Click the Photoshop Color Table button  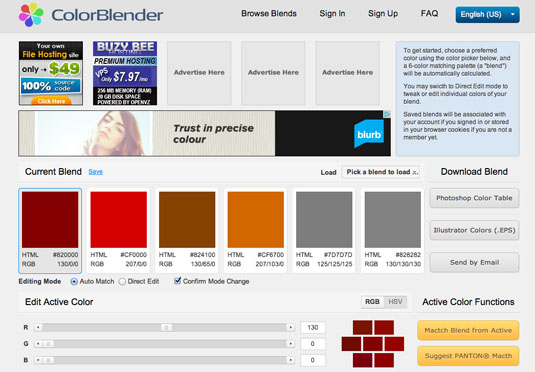474,198
